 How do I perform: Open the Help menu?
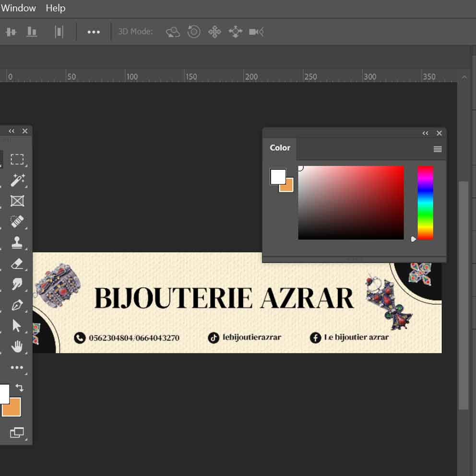tap(55, 8)
